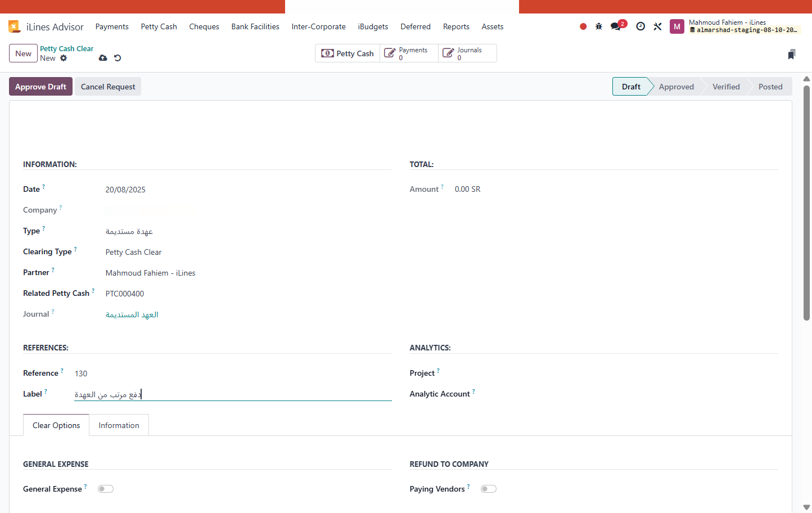Toggle the General Expense switch
Screen dimensions: 812x513
tap(106, 489)
